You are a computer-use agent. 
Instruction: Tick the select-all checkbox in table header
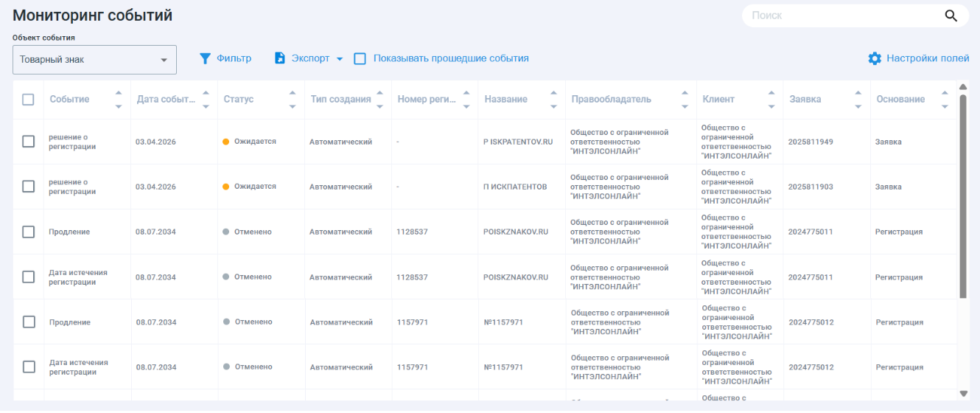click(28, 100)
